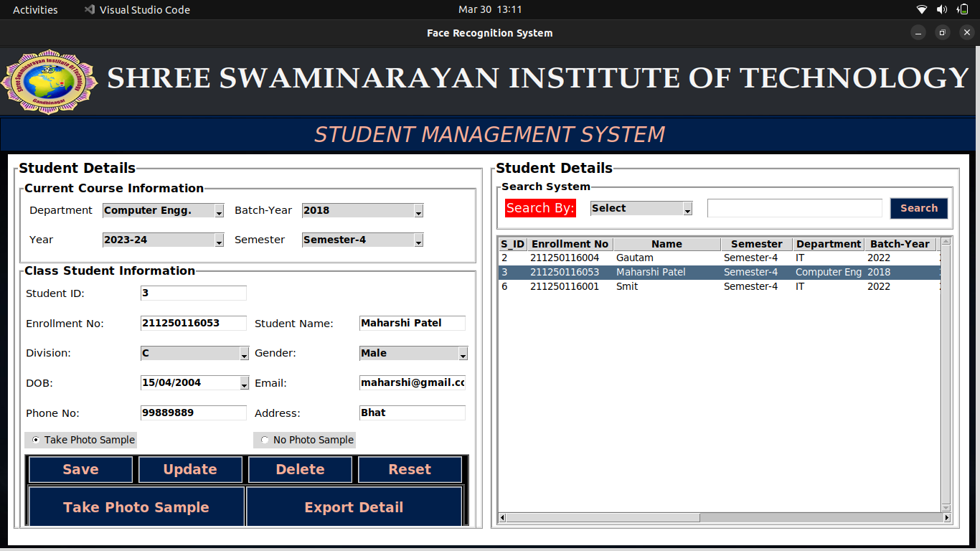Open Activities overview
Screen dimensions: 980x551
(x=35, y=9)
